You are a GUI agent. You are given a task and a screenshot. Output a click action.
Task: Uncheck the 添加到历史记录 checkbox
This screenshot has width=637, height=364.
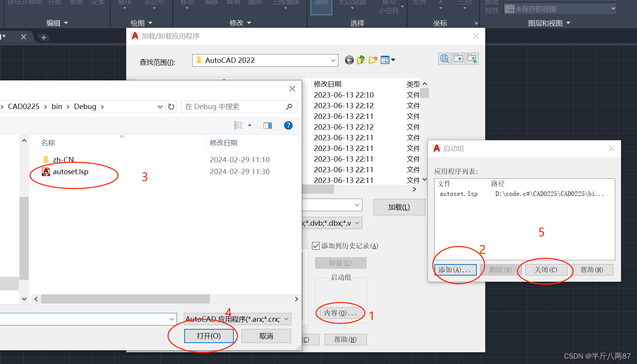[x=316, y=245]
